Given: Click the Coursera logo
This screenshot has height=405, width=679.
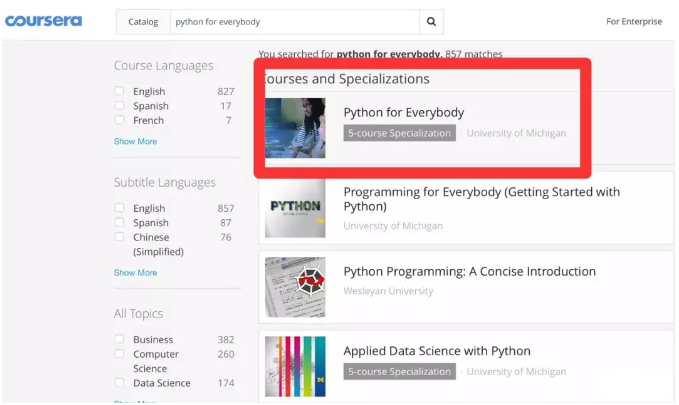Looking at the screenshot, I should [43, 21].
